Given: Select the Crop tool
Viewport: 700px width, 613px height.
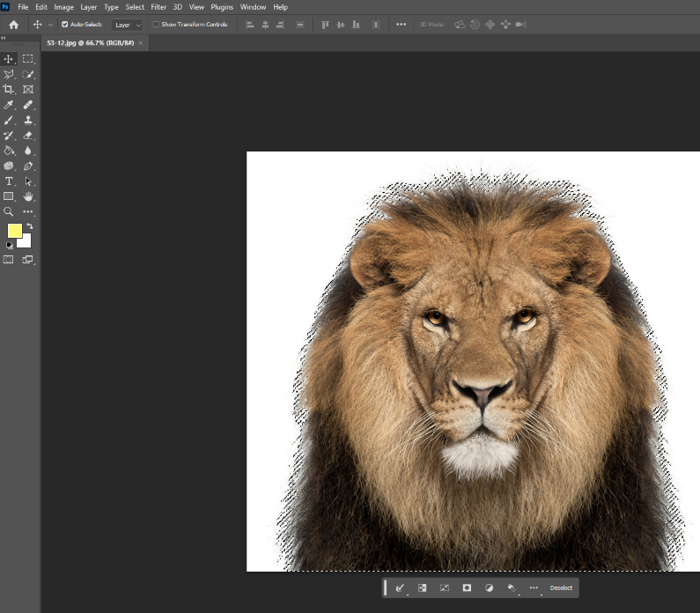Looking at the screenshot, I should point(8,89).
